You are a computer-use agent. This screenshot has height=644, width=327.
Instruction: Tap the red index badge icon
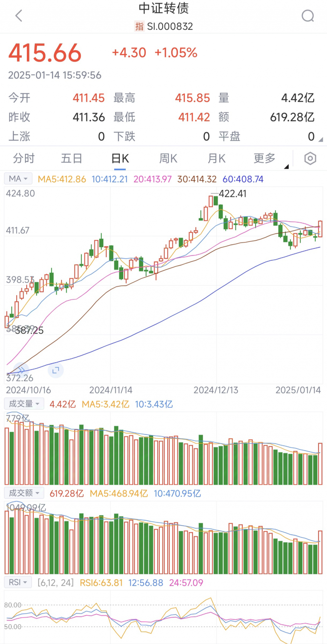point(139,26)
